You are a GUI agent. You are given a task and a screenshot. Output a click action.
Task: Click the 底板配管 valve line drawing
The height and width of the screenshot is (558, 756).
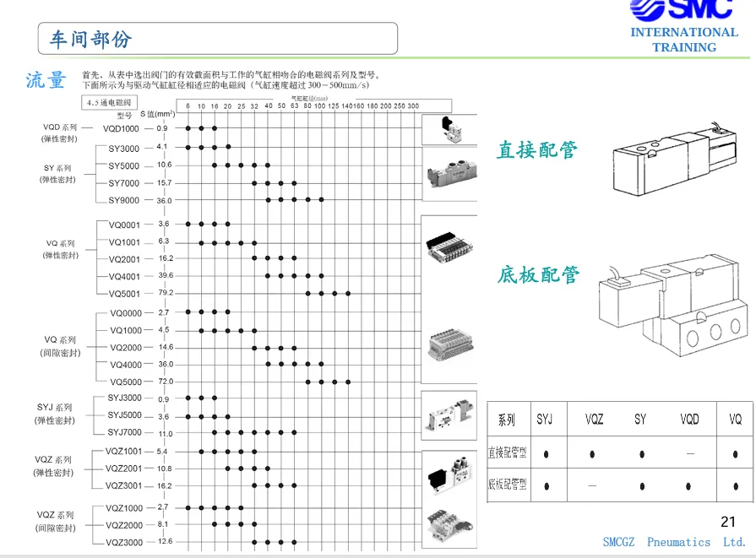(x=673, y=306)
